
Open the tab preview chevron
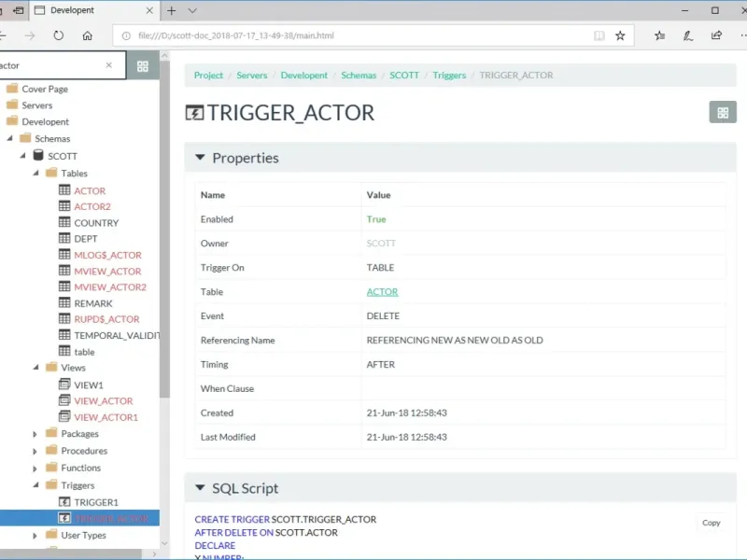[x=192, y=10]
